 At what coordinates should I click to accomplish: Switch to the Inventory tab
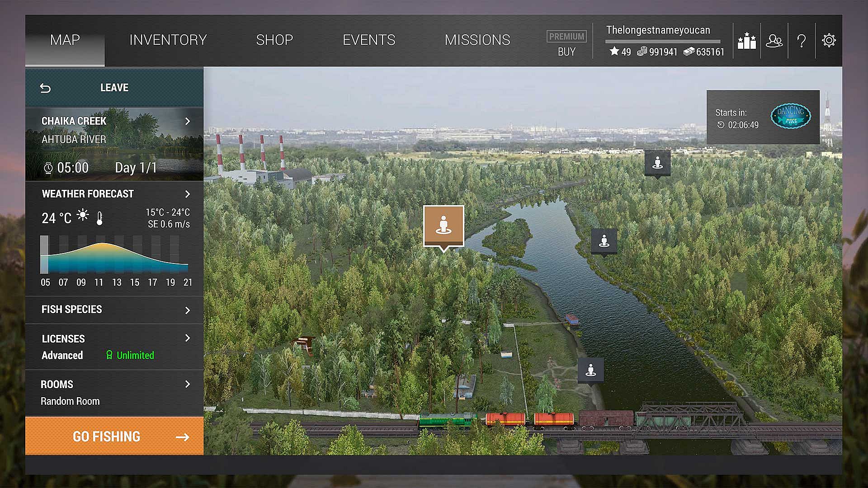[168, 40]
